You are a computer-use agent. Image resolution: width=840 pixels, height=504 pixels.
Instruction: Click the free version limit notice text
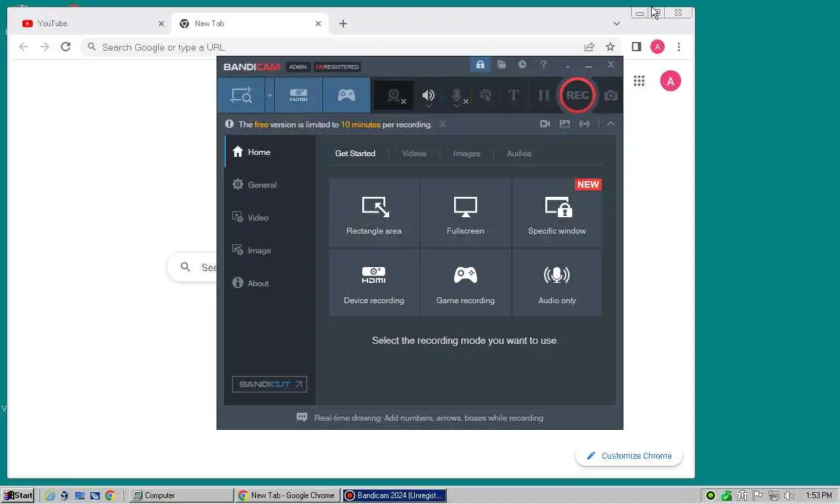pyautogui.click(x=335, y=124)
